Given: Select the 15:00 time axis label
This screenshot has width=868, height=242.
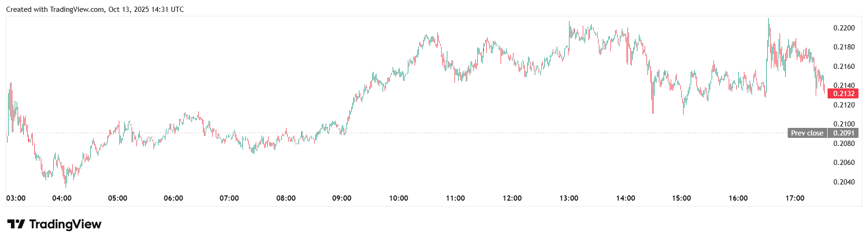Looking at the screenshot, I should [x=681, y=198].
